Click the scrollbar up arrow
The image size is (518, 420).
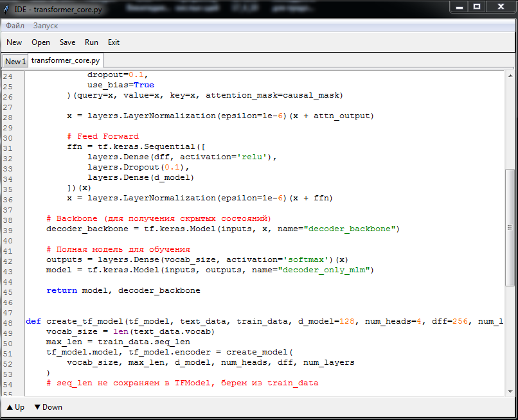click(x=510, y=76)
